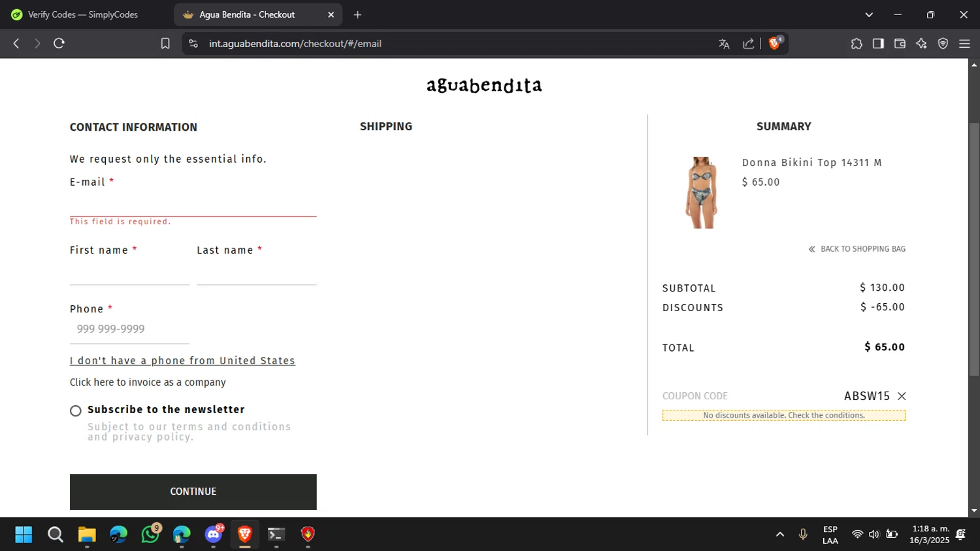Click the translate page icon

coord(724,44)
